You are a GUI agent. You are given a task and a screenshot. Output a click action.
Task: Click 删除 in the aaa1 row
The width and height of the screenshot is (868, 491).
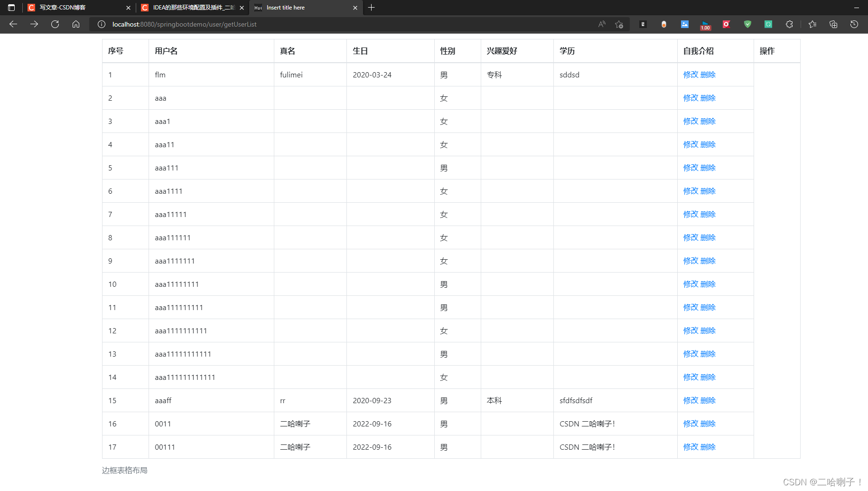click(708, 121)
